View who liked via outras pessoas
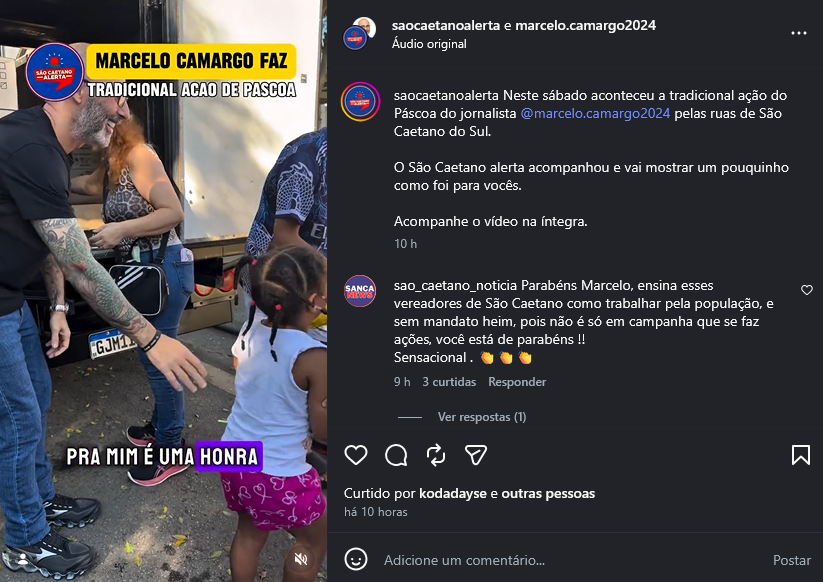823x582 pixels. point(548,493)
